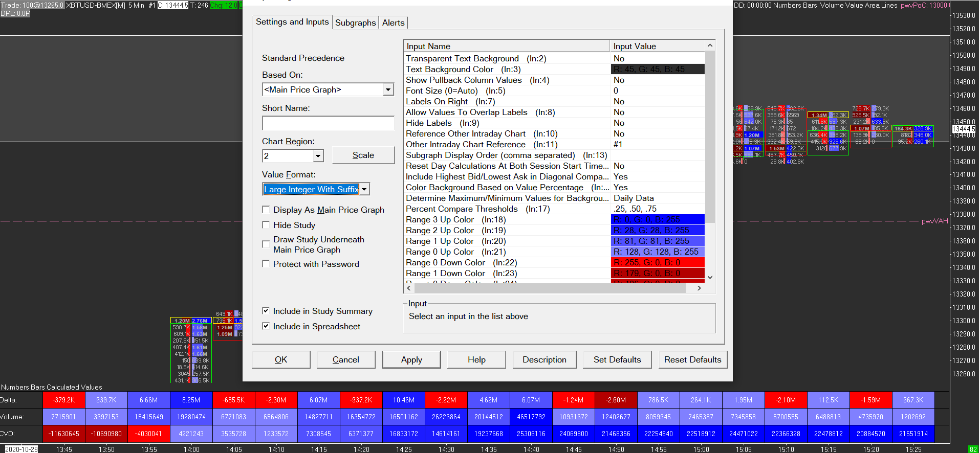Screen dimensions: 980x453
Task: Pick the Range 0 Down Color swatch
Action: [658, 263]
